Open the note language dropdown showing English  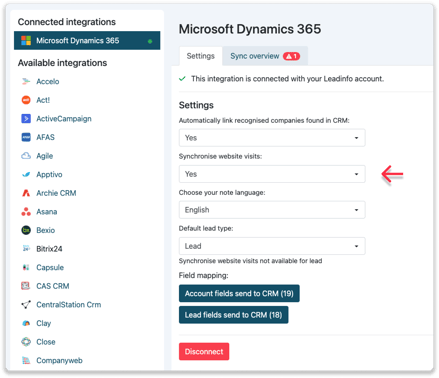point(272,210)
